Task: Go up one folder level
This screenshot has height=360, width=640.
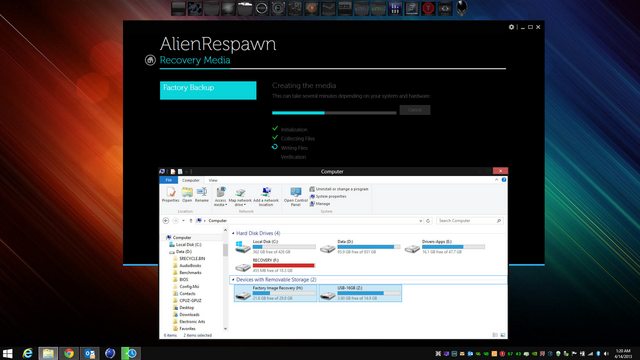Action: tap(191, 221)
